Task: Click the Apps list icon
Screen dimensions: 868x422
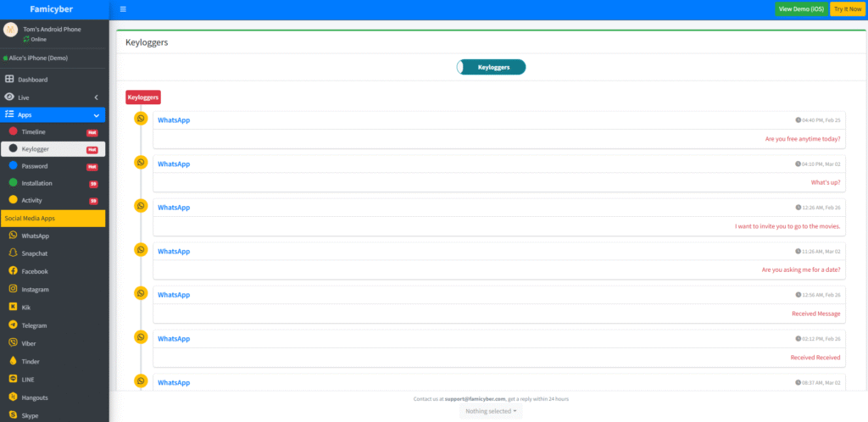Action: coord(8,114)
